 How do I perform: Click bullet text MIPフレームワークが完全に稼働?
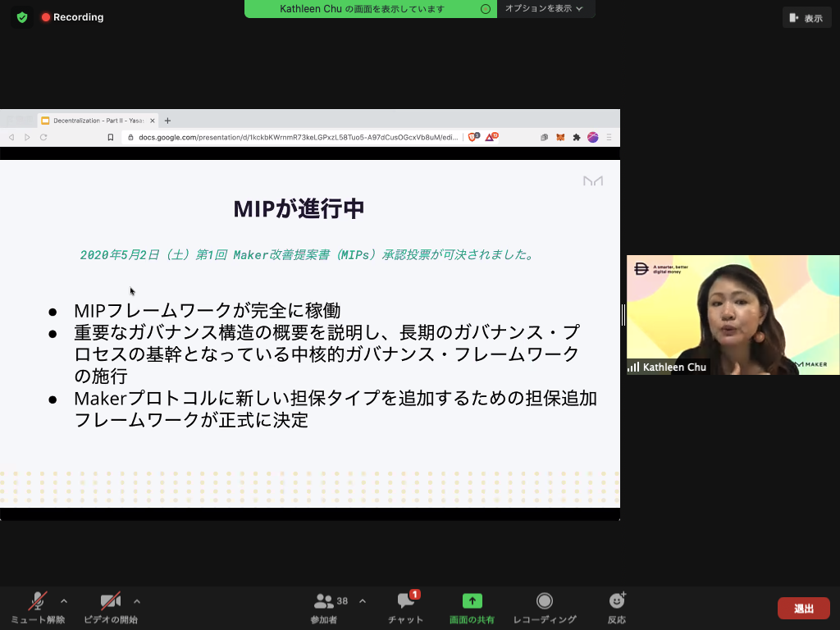tap(208, 311)
